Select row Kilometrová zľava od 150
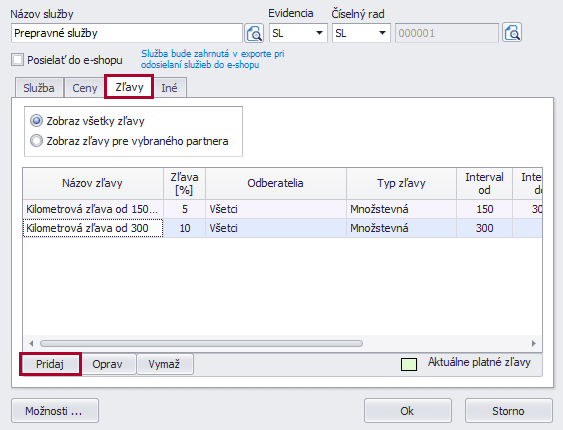The width and height of the screenshot is (563, 430). coord(282,209)
